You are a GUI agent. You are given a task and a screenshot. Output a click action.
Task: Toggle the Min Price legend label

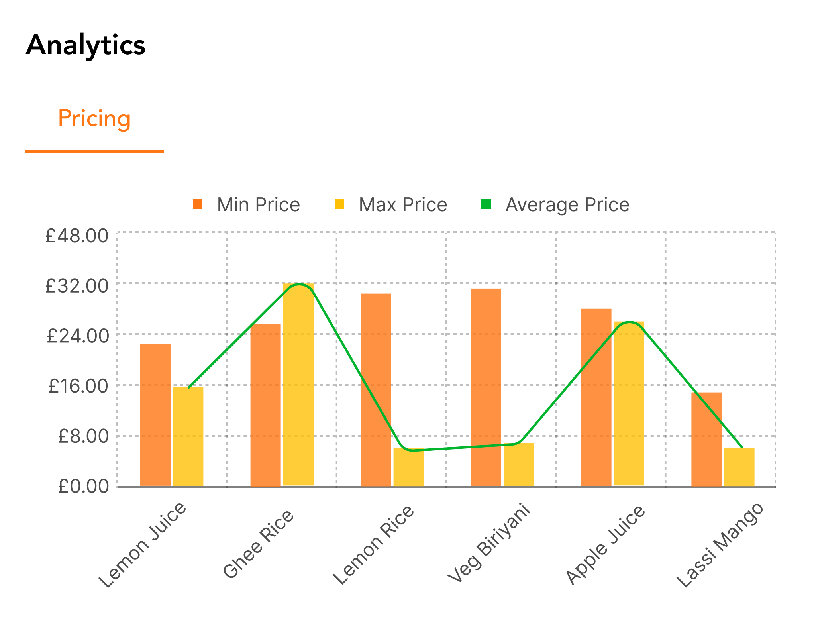pos(258,205)
